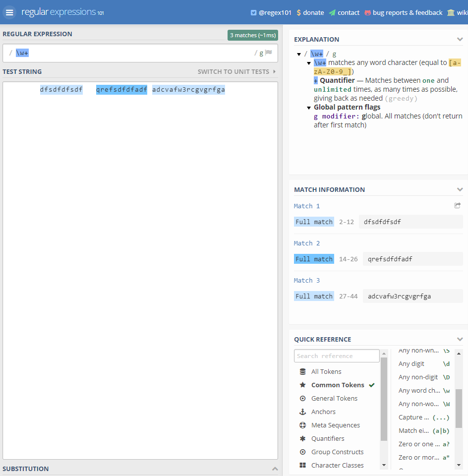The width and height of the screenshot is (468, 476).
Task: Collapse the top-level regex explanation tree node
Action: (299, 54)
